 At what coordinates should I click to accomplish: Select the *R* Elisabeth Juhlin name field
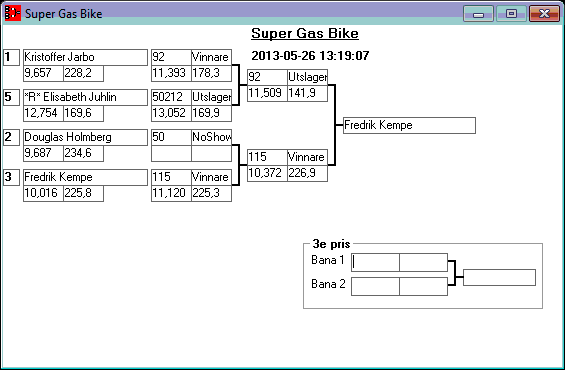pyautogui.click(x=85, y=97)
